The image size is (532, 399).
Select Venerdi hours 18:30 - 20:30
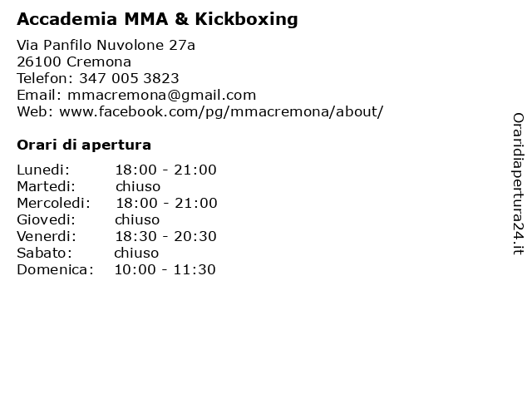[166, 236]
